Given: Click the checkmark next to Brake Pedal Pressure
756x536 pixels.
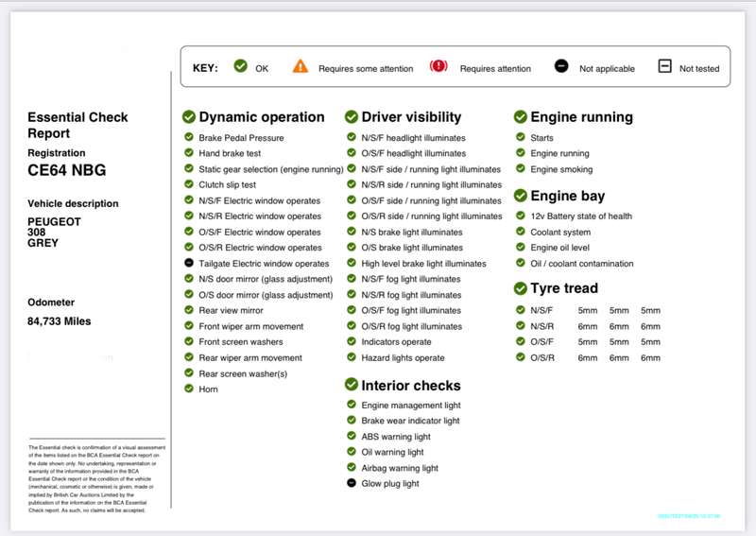Looking at the screenshot, I should [189, 138].
